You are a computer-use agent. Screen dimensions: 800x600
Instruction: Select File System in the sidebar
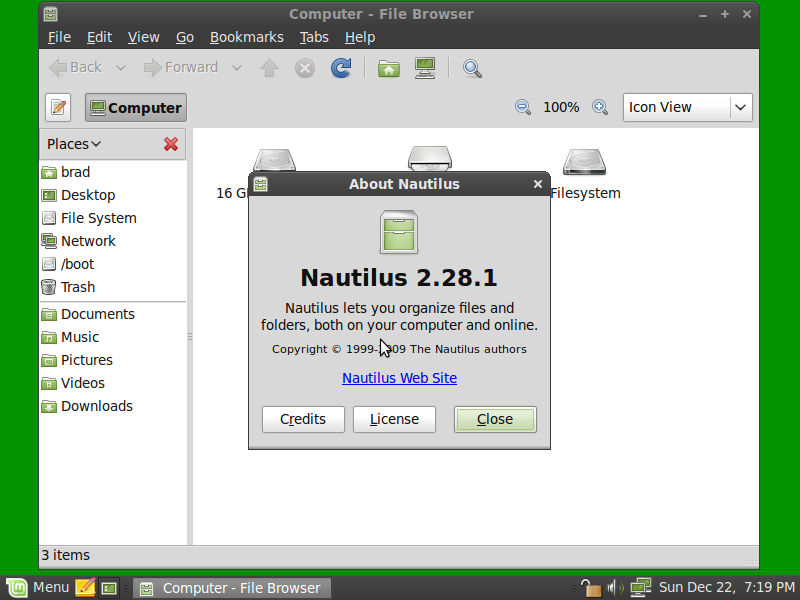tap(113, 218)
